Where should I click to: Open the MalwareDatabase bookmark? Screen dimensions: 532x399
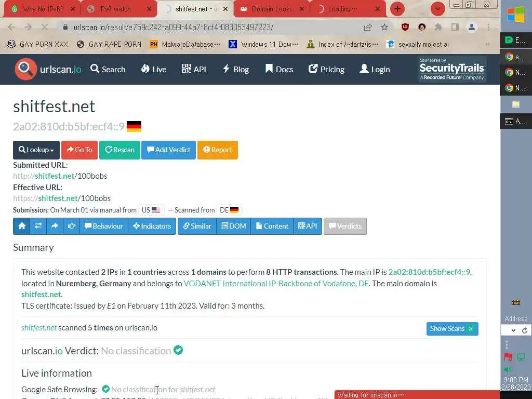click(x=185, y=45)
